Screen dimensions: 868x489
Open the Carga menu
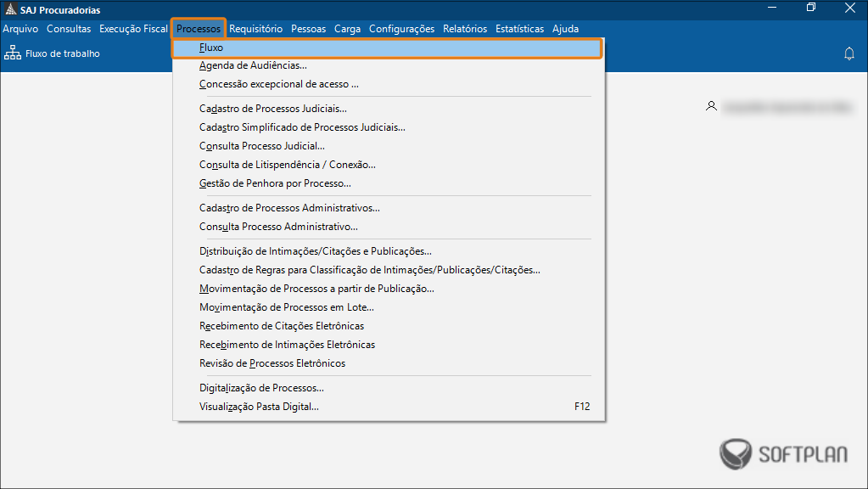pos(347,29)
